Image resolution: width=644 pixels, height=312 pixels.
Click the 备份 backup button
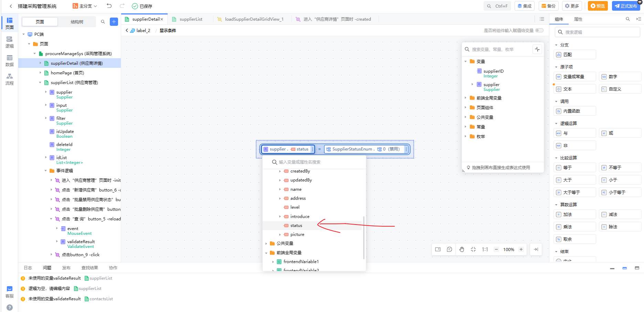tap(548, 6)
